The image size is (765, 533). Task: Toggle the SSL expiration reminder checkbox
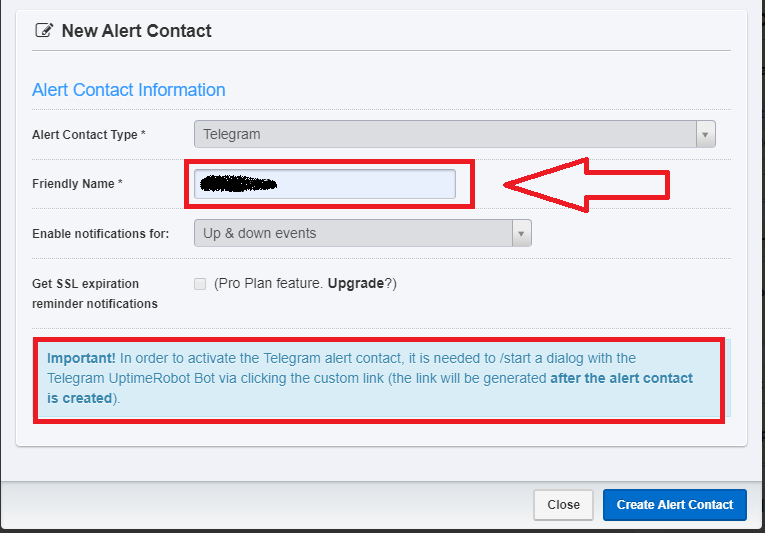201,284
